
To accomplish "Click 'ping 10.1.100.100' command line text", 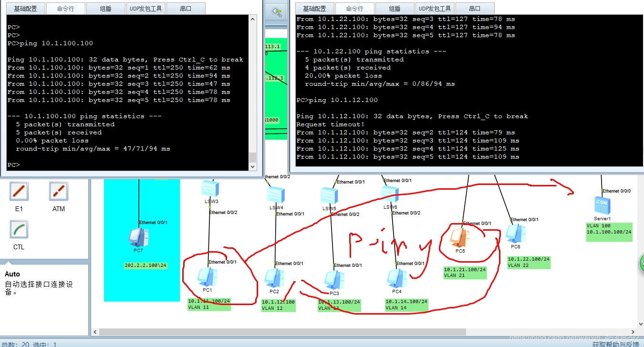I will 67,43.
